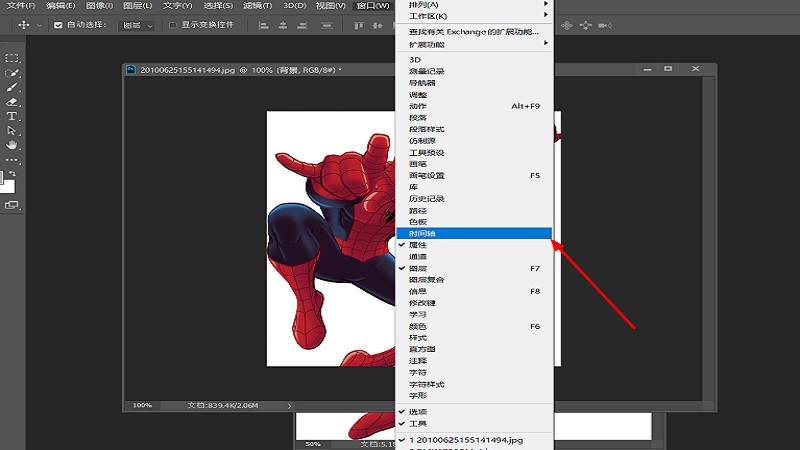Viewport: 800px width, 450px height.
Task: Open 文件(F) menu
Action: (21, 6)
